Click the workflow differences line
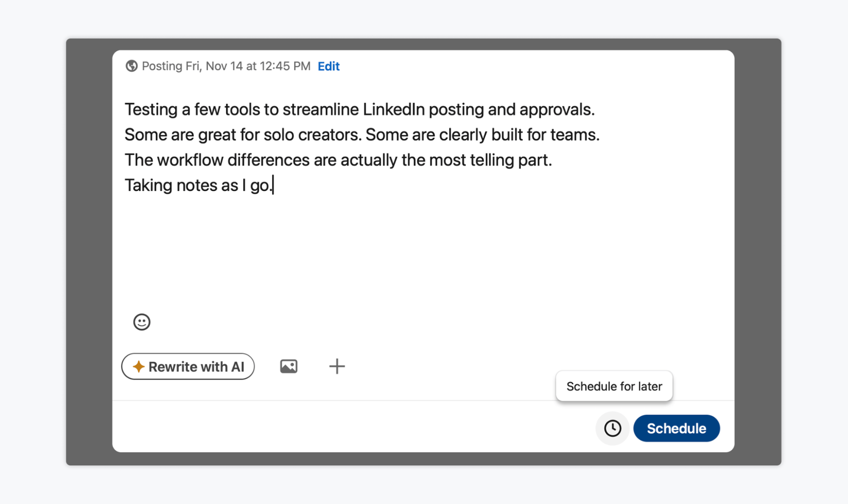 pos(338,160)
